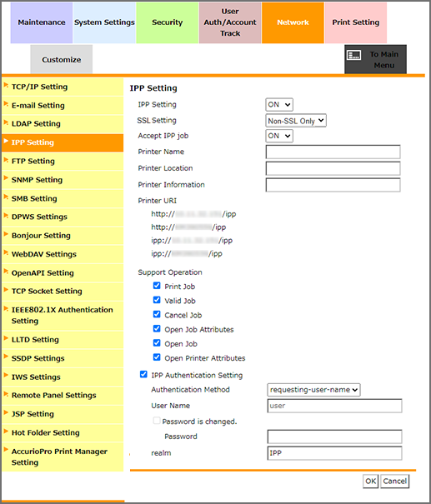This screenshot has width=431, height=504.
Task: Toggle Open Job Attributes checkbox
Action: [157, 328]
